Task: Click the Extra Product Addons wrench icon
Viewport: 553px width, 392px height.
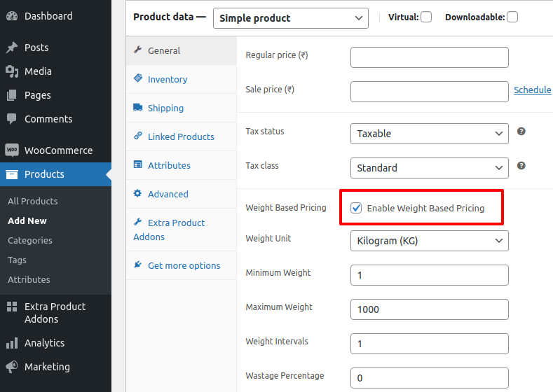Action: 138,222
